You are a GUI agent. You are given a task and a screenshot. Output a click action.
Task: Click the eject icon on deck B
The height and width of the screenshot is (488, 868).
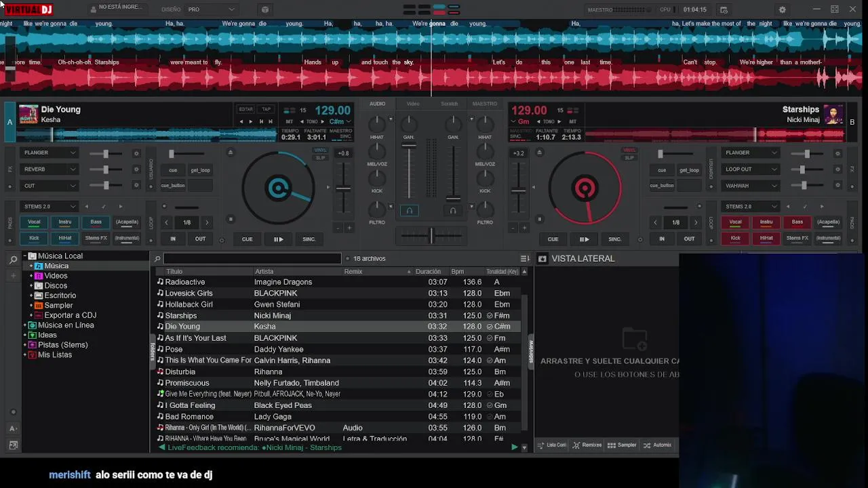(x=540, y=152)
